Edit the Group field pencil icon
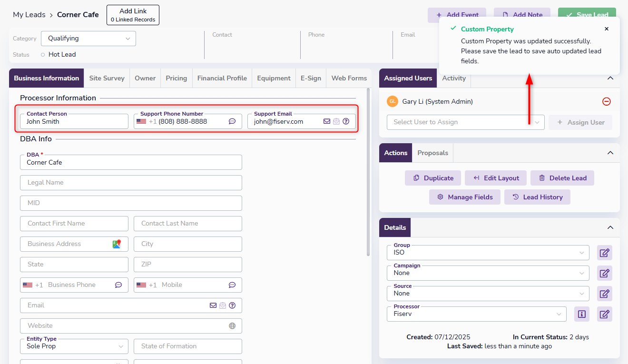Viewport: 628px width, 364px height. pos(604,253)
